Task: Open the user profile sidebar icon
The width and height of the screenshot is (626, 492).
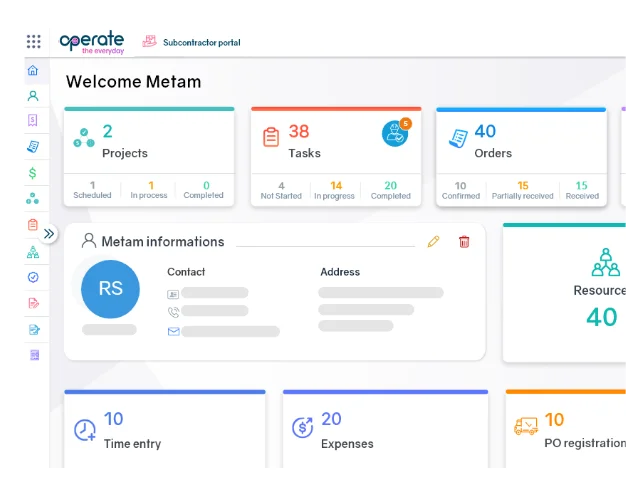Action: [x=33, y=96]
